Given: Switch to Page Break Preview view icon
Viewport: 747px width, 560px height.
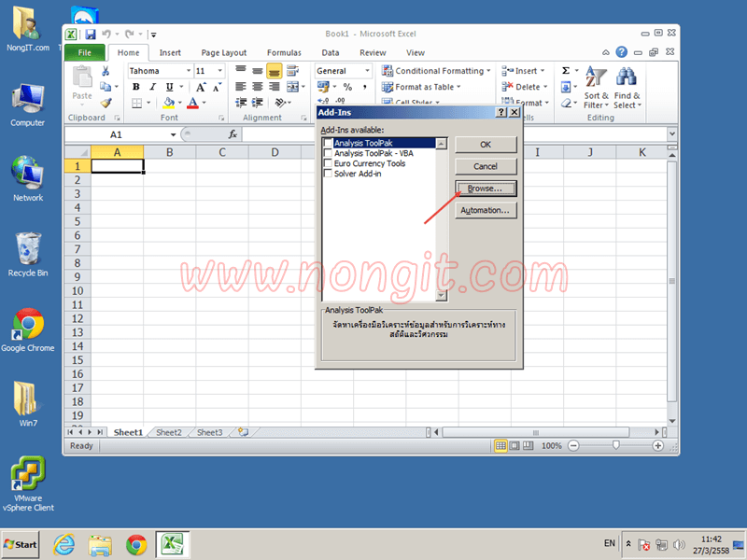Looking at the screenshot, I should pos(529,446).
